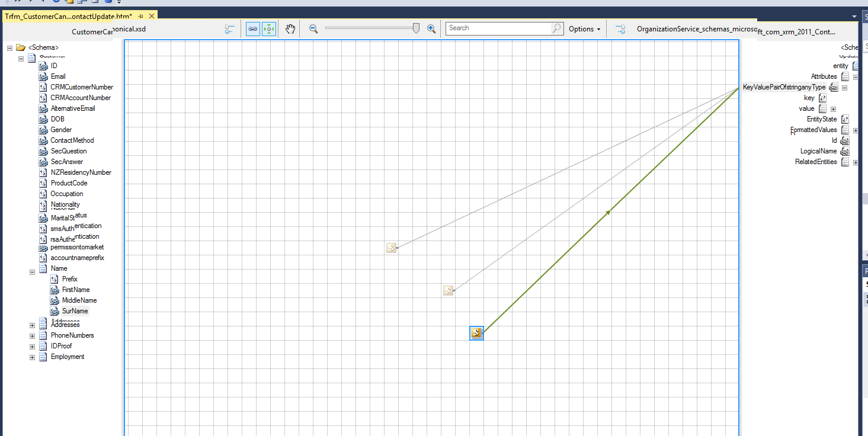Toggle the show relevant links button
Image resolution: width=868 pixels, height=436 pixels.
pyautogui.click(x=253, y=28)
